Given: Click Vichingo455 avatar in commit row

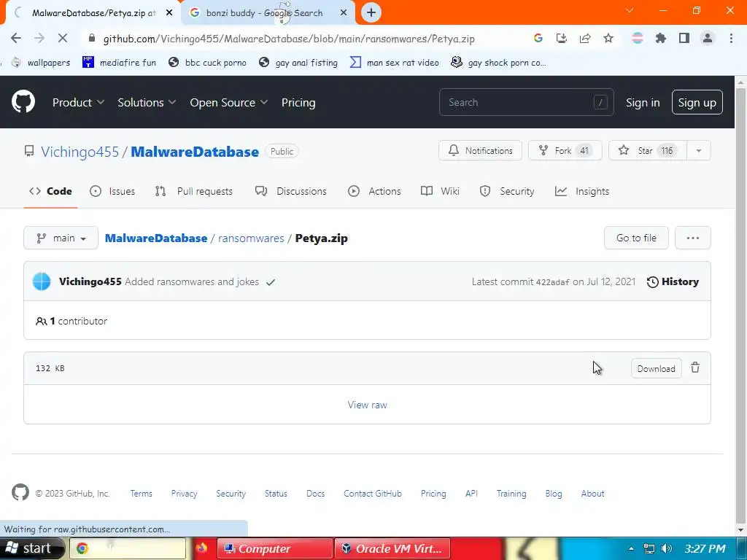Looking at the screenshot, I should (x=42, y=281).
